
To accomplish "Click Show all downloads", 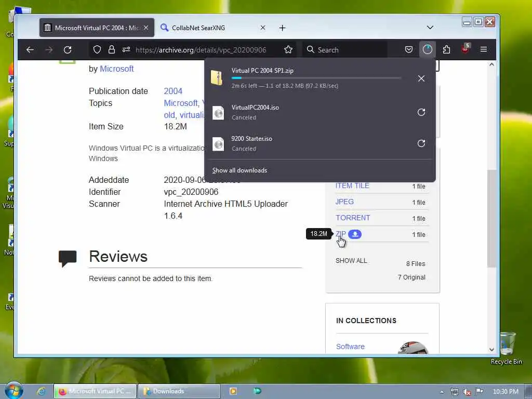I will pyautogui.click(x=240, y=170).
